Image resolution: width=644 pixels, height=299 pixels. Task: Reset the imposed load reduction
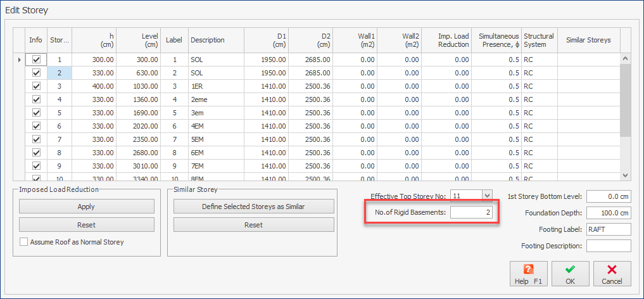pos(86,225)
